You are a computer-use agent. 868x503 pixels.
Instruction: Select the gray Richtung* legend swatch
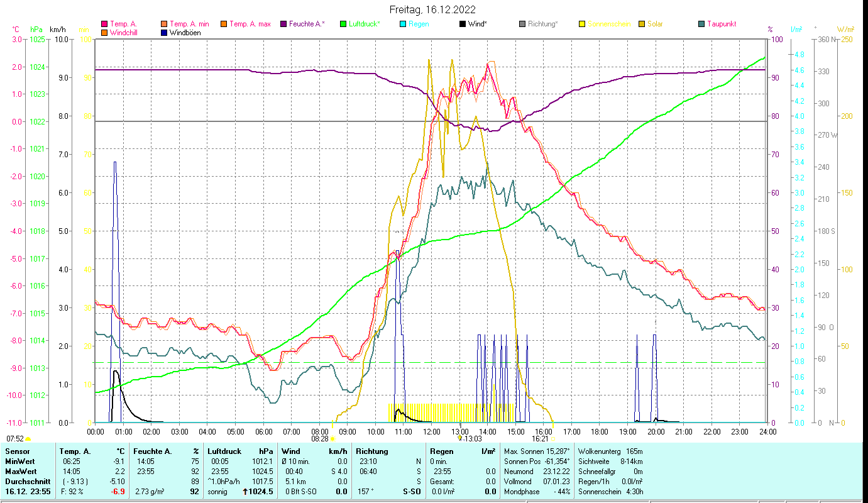point(522,25)
